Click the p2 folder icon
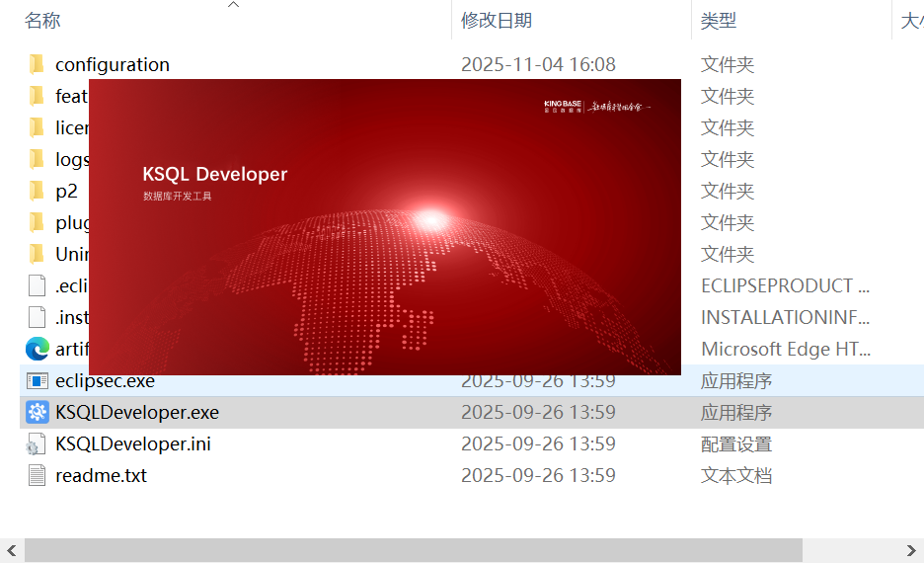This screenshot has width=924, height=563. [x=38, y=191]
